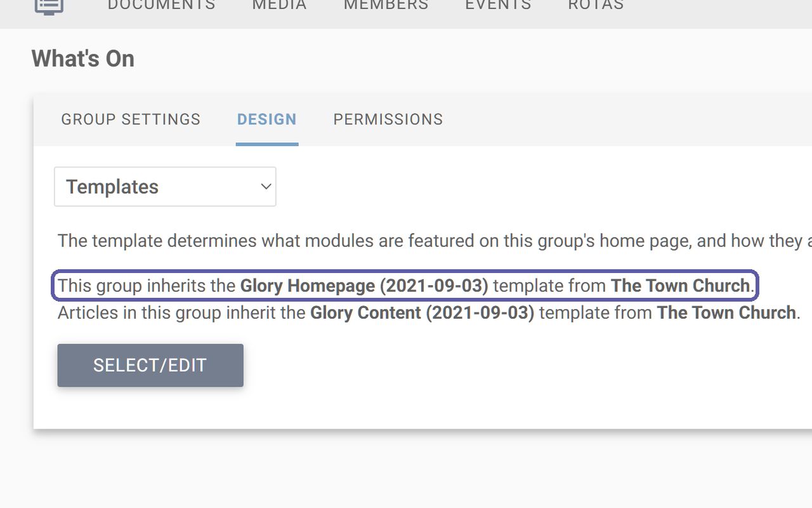The width and height of the screenshot is (812, 508).
Task: Click the Select/Edit button
Action: (150, 365)
